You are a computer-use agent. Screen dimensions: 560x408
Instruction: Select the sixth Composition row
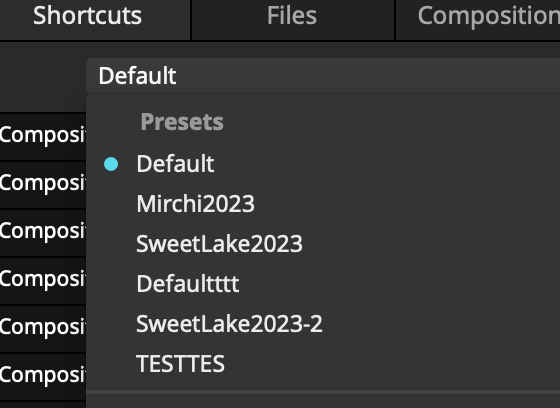43,376
